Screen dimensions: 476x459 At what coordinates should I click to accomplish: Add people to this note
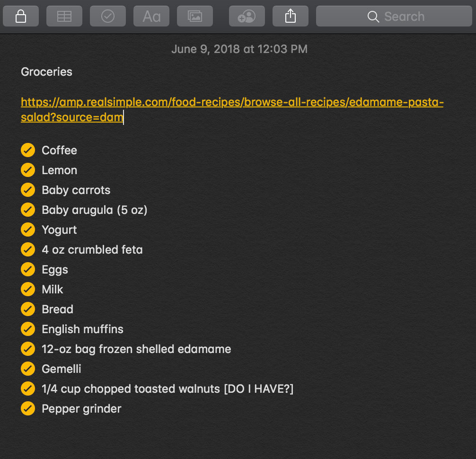(247, 17)
